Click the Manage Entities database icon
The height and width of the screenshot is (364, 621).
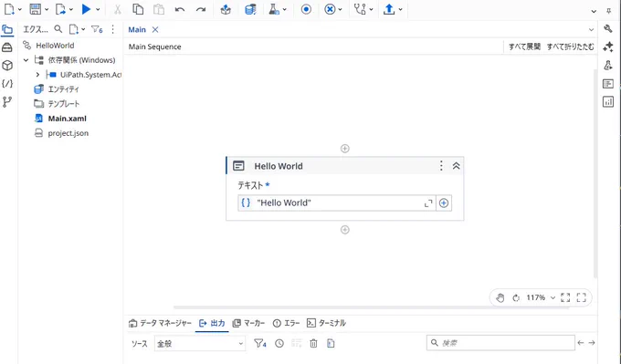click(250, 9)
